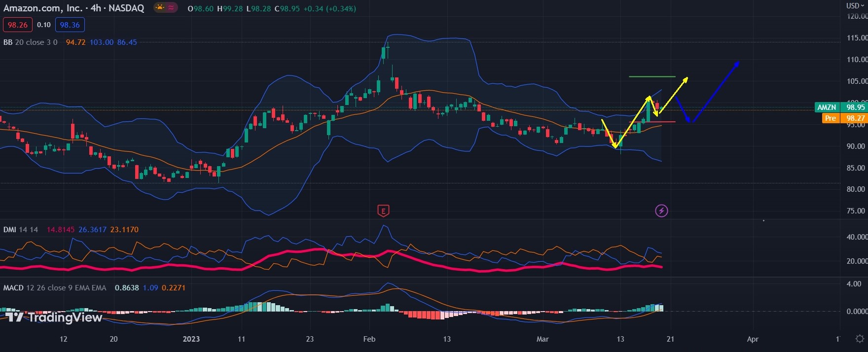868x352 pixels.
Task: Click the 23 date label on time axis
Action: 310,339
